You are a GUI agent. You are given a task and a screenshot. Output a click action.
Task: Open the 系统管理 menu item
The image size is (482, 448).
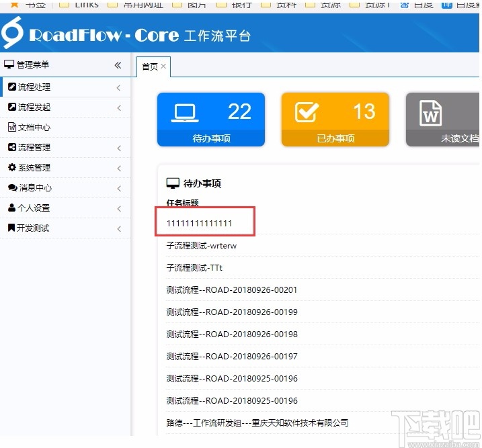[x=65, y=168]
